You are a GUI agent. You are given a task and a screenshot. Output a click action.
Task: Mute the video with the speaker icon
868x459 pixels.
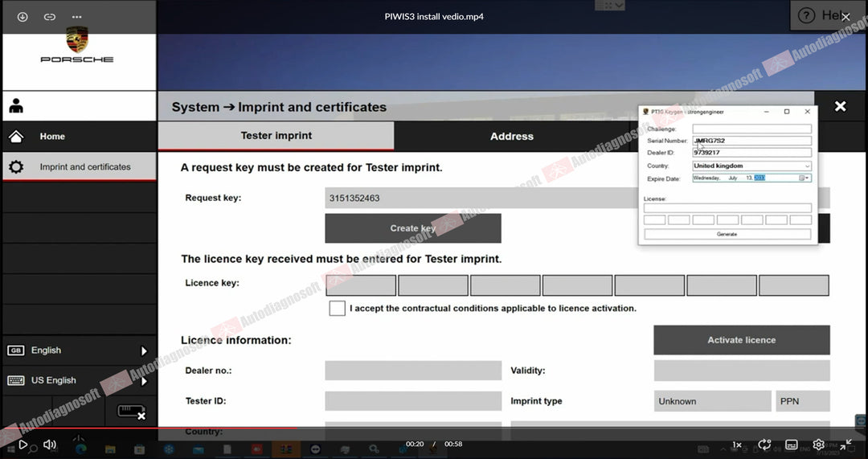point(50,444)
